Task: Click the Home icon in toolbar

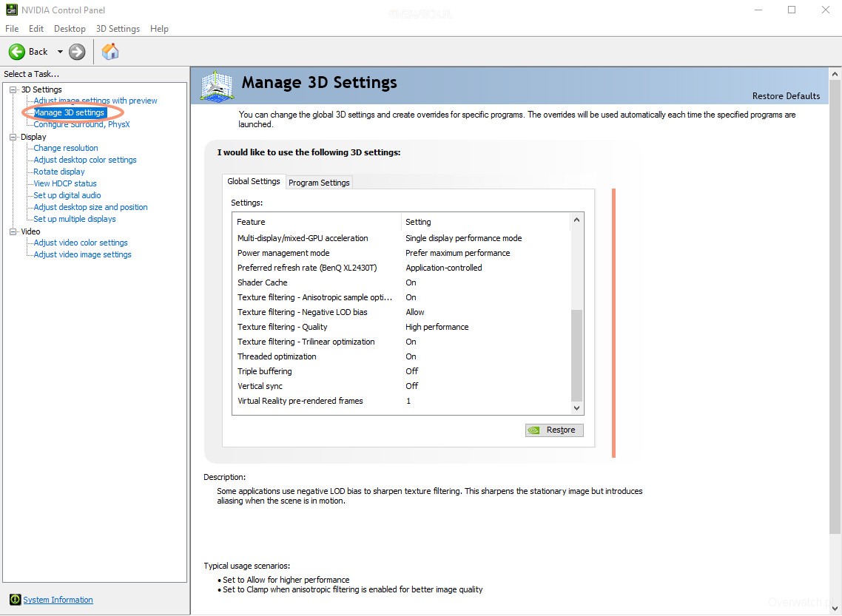Action: coord(110,52)
